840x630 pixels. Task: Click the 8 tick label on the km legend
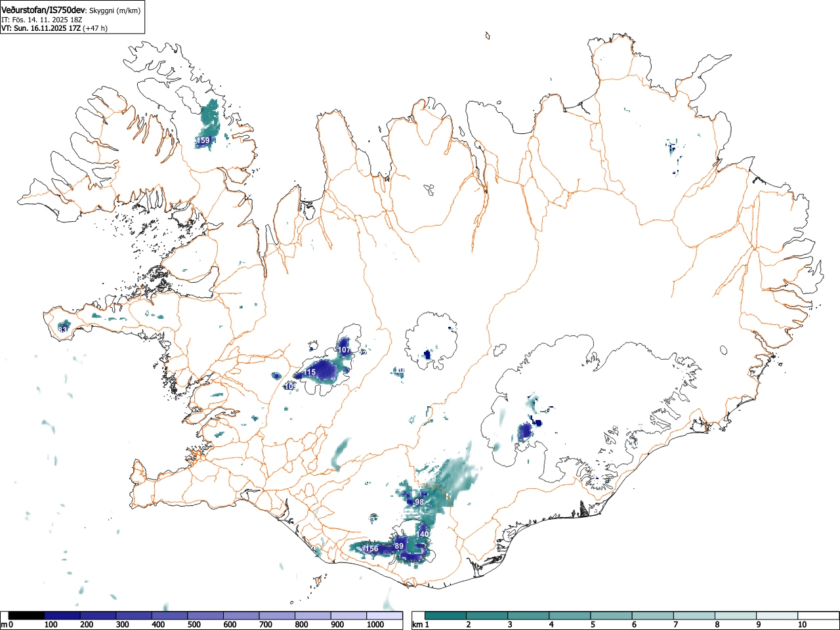click(717, 625)
